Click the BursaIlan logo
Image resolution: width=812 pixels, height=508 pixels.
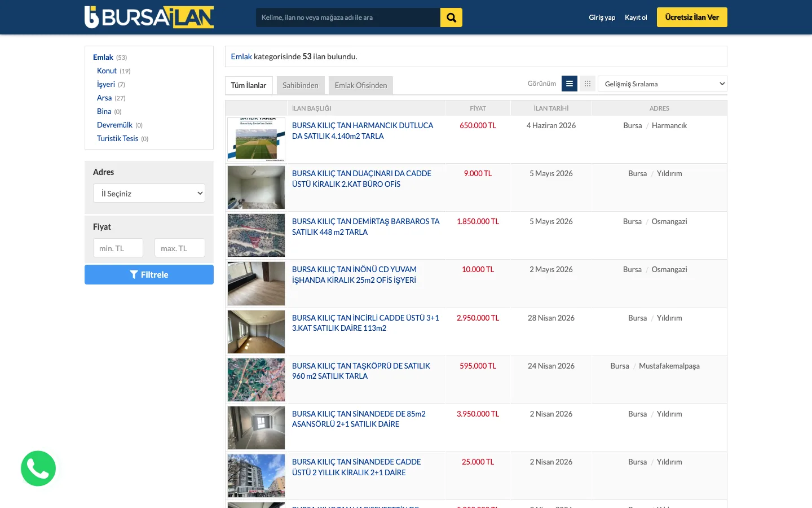click(x=149, y=17)
